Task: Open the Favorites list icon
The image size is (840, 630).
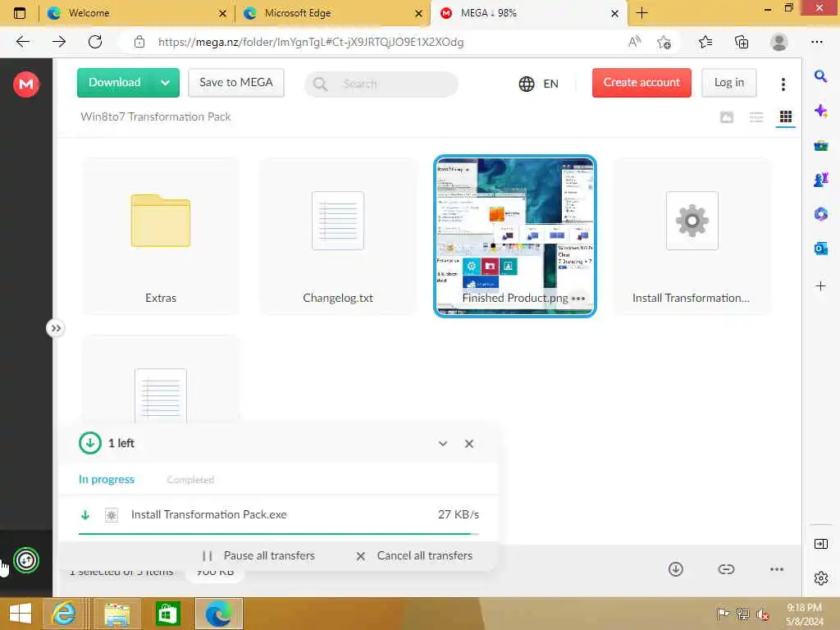Action: [x=705, y=42]
